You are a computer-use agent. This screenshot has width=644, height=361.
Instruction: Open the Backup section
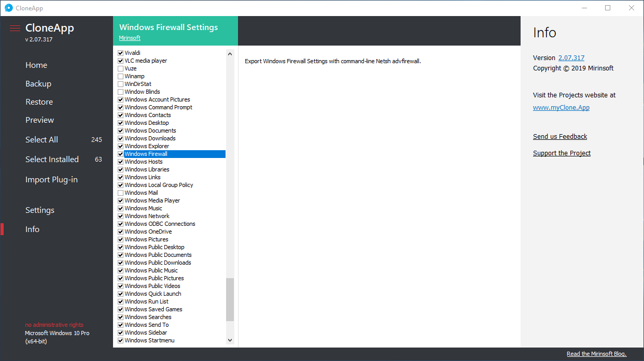pyautogui.click(x=38, y=84)
